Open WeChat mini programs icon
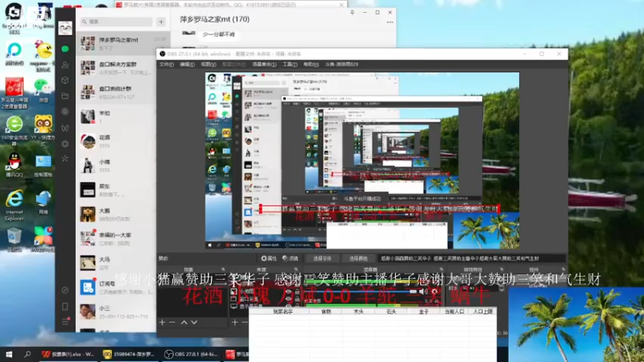The image size is (644, 362). coord(65,144)
